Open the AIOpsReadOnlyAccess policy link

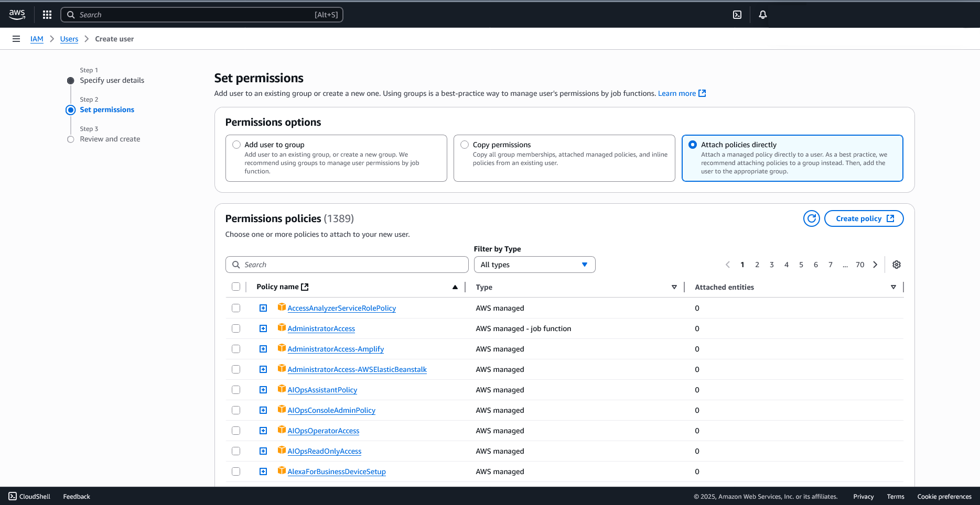pyautogui.click(x=324, y=451)
